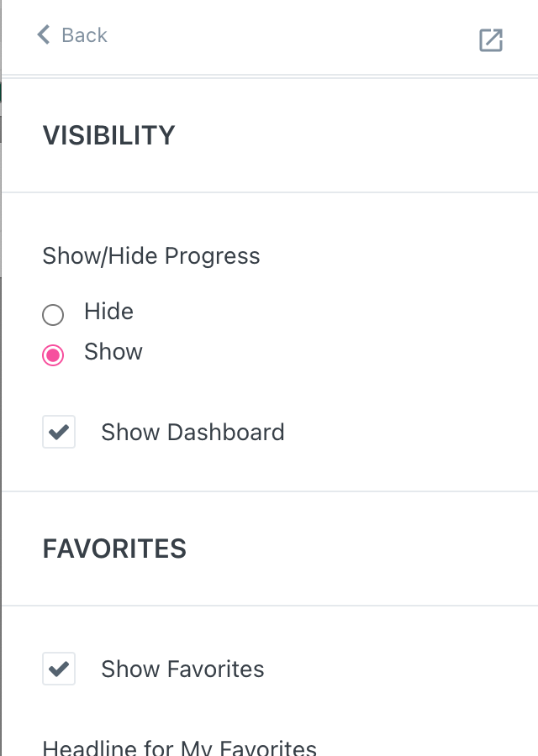Image resolution: width=538 pixels, height=756 pixels.
Task: Click the checkmark icon beside Show Favorites
Action: 59,669
